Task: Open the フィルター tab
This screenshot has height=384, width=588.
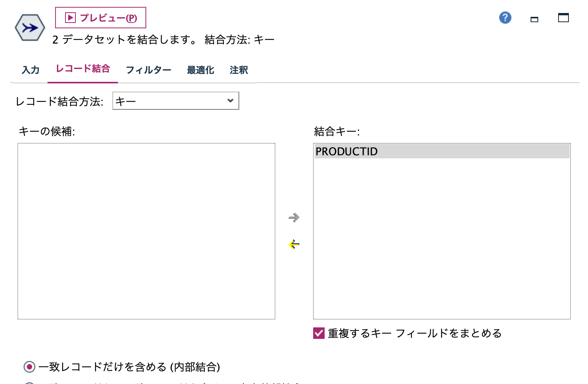Action: 149,70
